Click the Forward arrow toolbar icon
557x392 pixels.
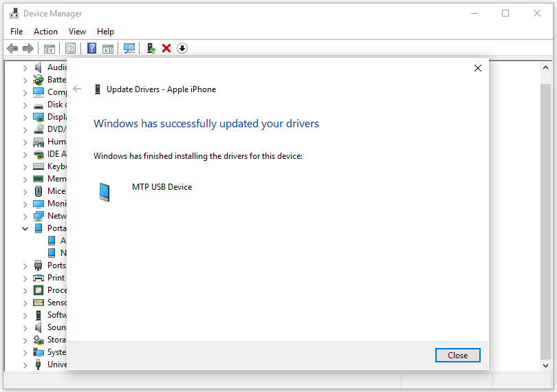[x=28, y=48]
